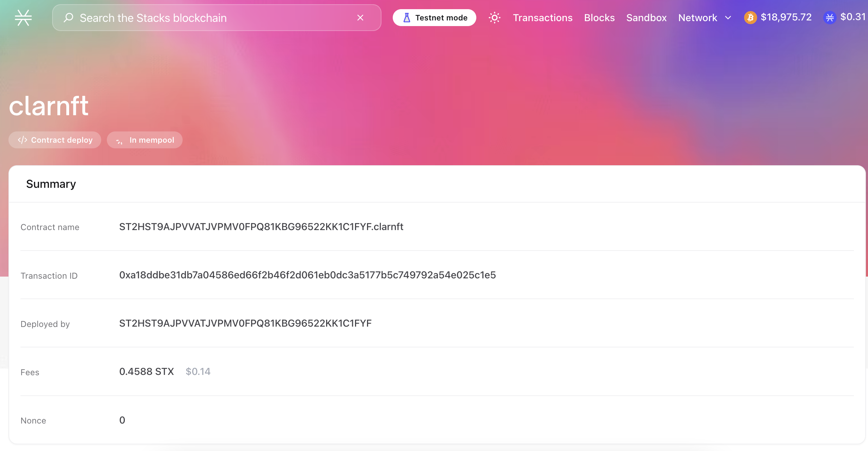Click the search magnifier icon
Screen dimensions: 868x451
click(x=68, y=18)
